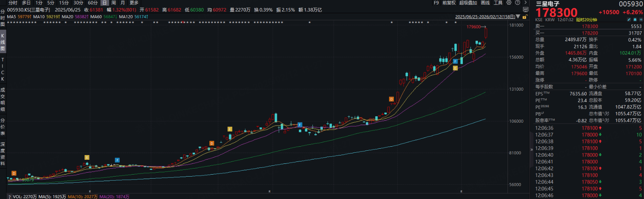Click the pencil note icon in the quote header
Screen dimensions: 644x199
point(629,19)
